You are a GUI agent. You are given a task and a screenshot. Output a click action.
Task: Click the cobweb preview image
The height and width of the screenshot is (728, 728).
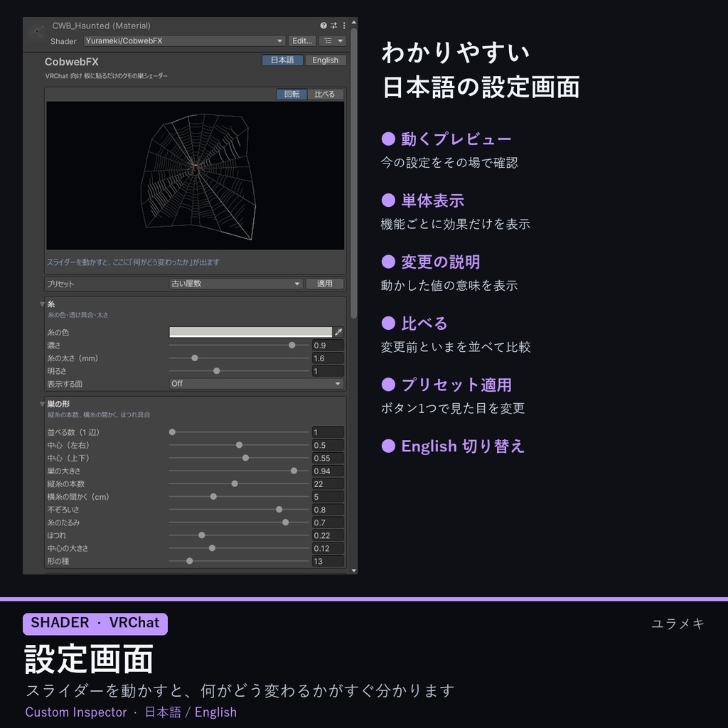[196, 176]
